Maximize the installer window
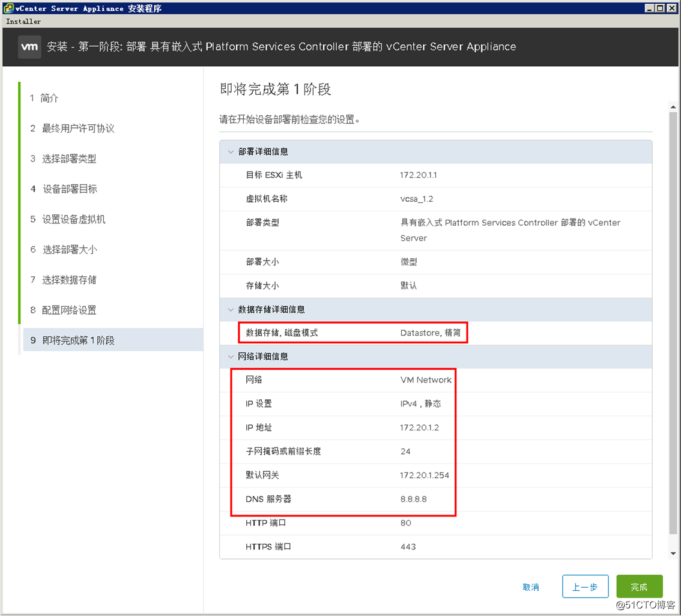Viewport: 681px width, 616px height. point(660,8)
